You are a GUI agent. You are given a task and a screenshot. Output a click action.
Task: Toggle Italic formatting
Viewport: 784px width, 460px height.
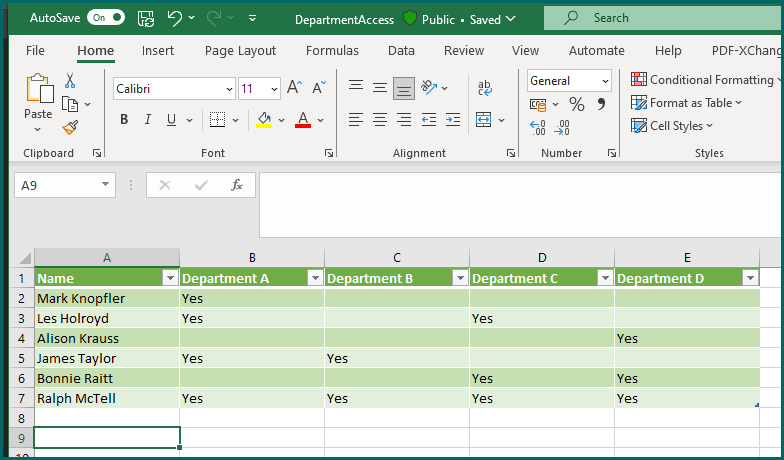click(148, 120)
